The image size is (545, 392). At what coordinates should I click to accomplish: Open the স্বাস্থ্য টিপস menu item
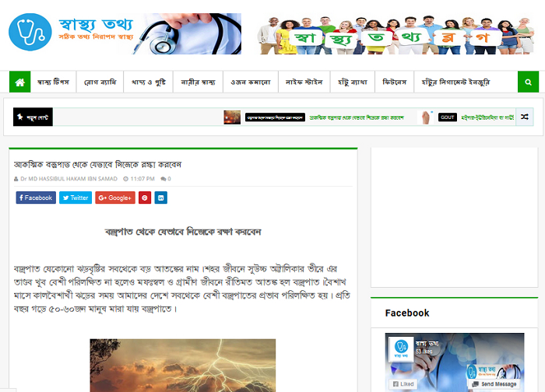53,82
